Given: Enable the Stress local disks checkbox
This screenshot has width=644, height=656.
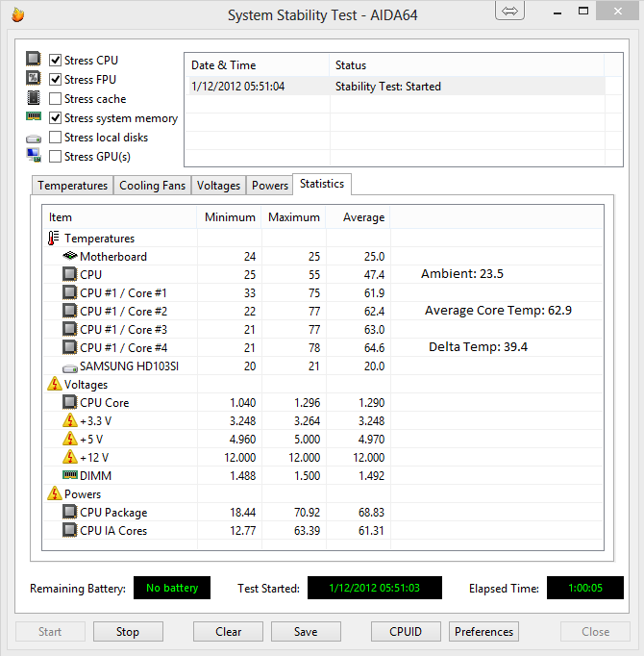Looking at the screenshot, I should [x=55, y=137].
